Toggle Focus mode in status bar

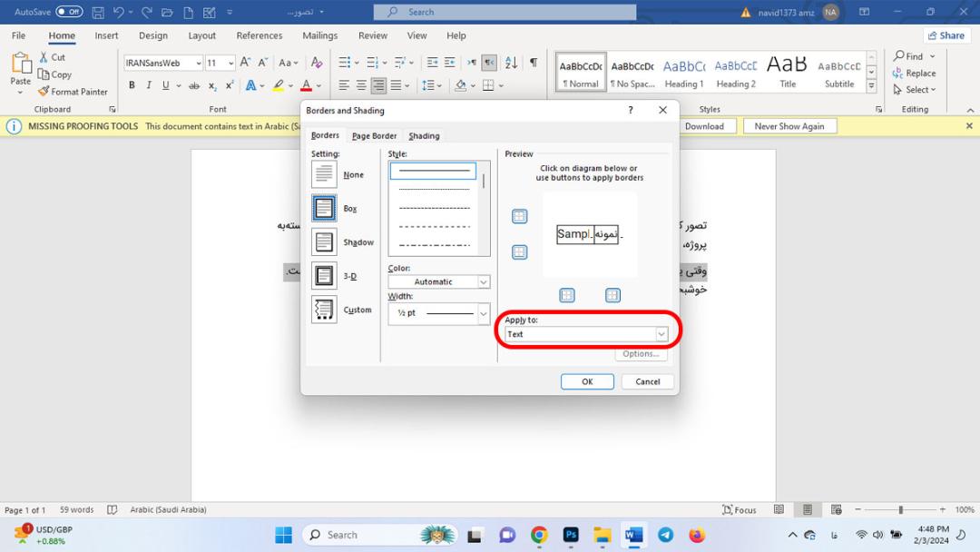click(740, 509)
